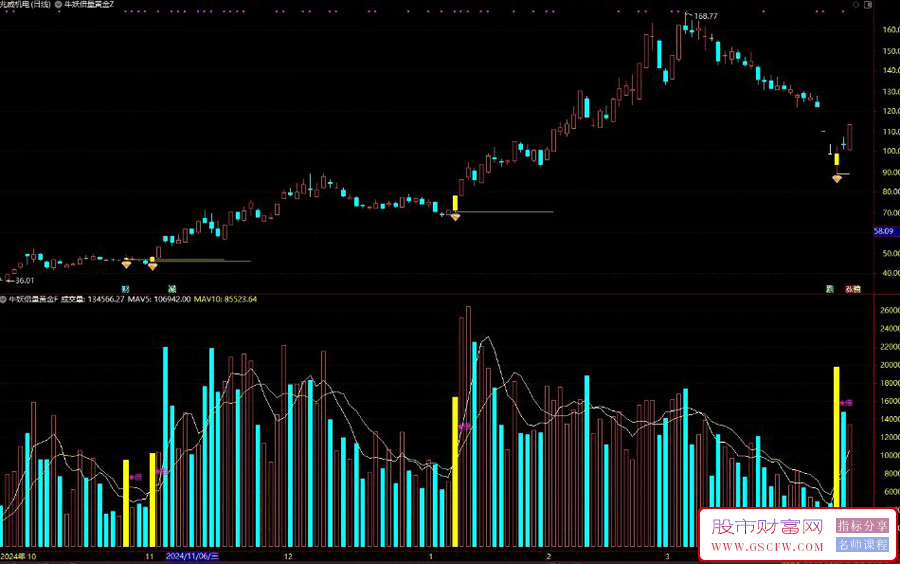The width and height of the screenshot is (900, 564).
Task: Click the MAV10: 85523.64 value
Action: (x=225, y=299)
